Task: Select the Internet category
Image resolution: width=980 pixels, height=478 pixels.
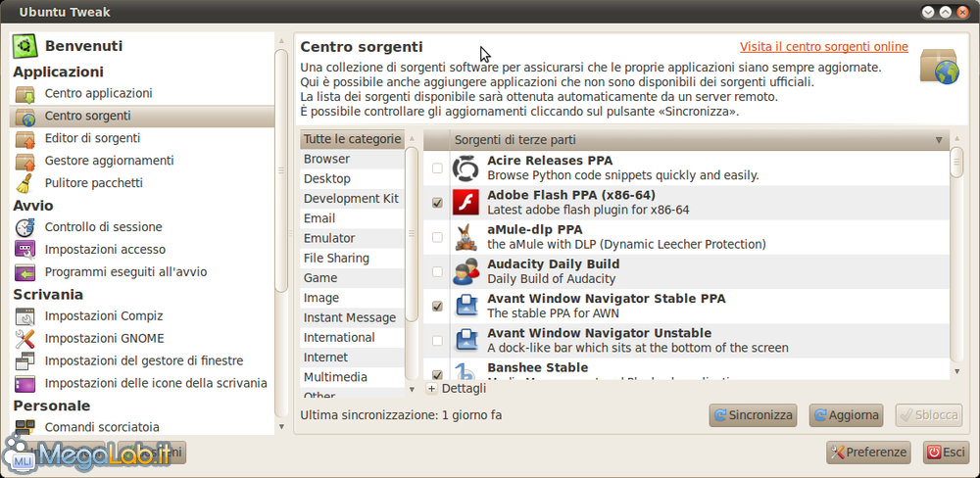Action: [x=352, y=358]
